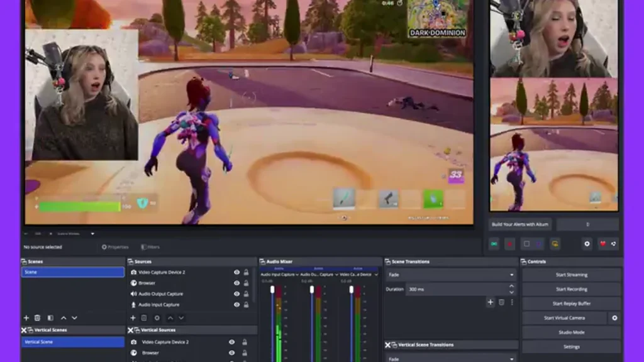
Task: Click the red heart icon
Action: click(603, 244)
